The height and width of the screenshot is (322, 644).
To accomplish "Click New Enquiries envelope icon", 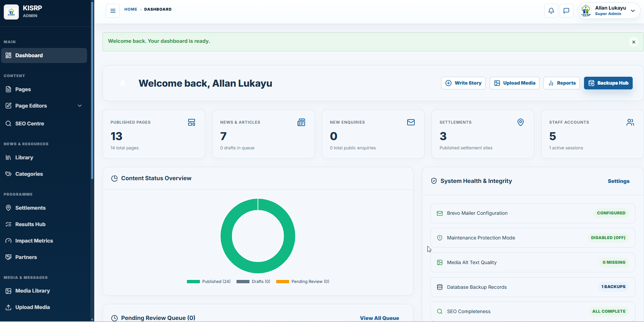I will click(x=411, y=122).
